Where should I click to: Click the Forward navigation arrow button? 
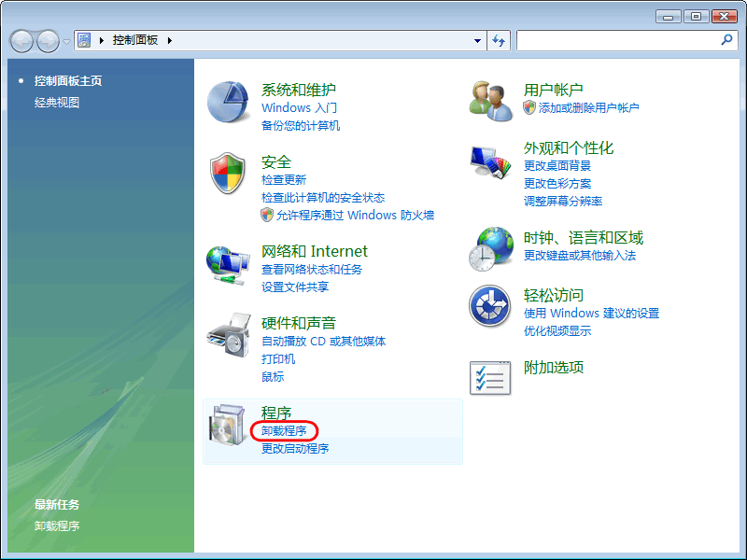(49, 41)
